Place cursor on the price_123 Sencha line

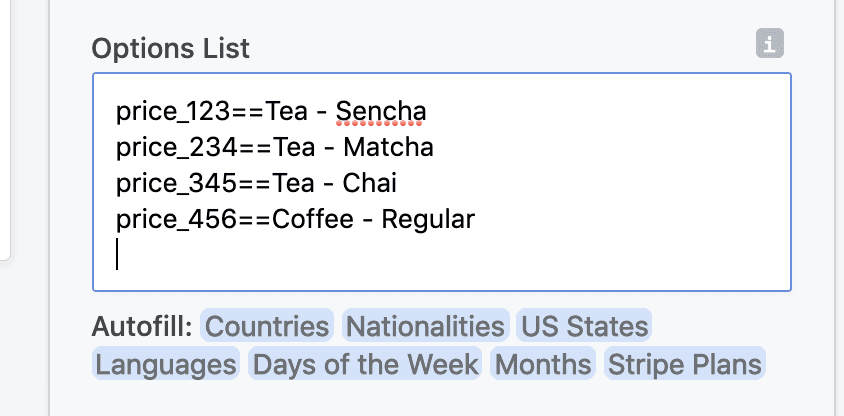coord(271,111)
